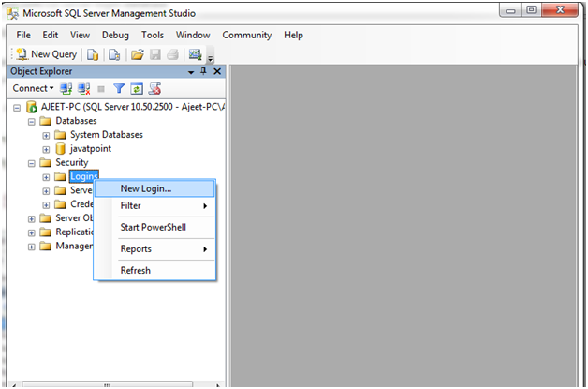
Task: Select New Login from context menu
Action: (x=146, y=188)
